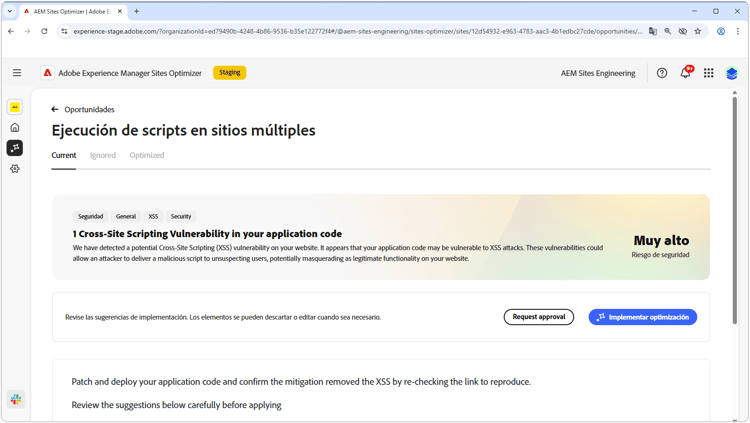Open the hamburger navigation menu

coord(17,73)
